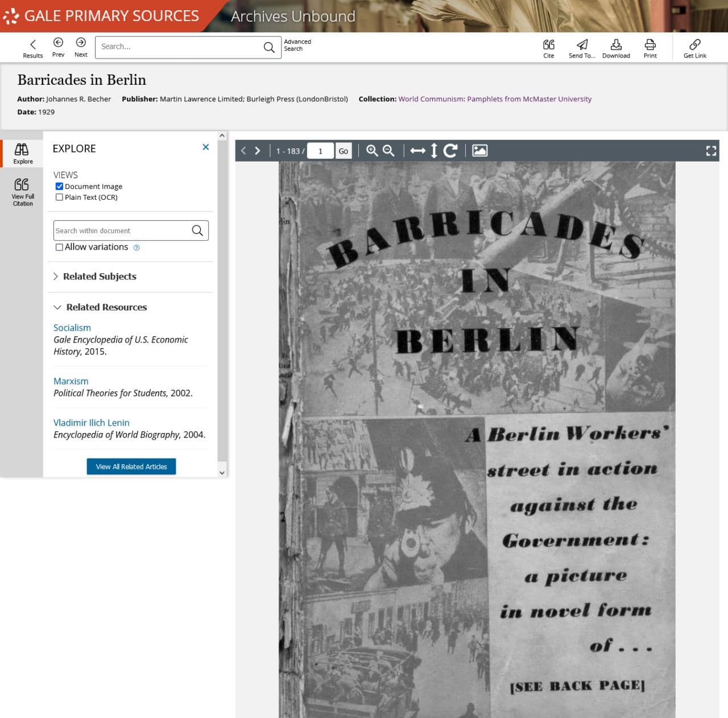Click the search within document field
The height and width of the screenshot is (718, 728).
coord(121,230)
